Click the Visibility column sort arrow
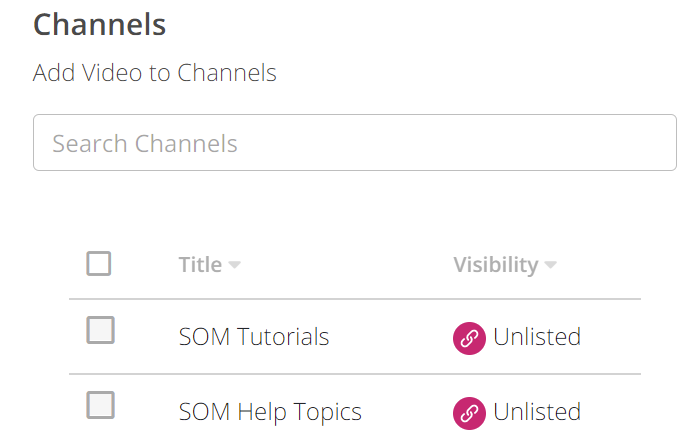The height and width of the screenshot is (431, 694). coord(550,265)
